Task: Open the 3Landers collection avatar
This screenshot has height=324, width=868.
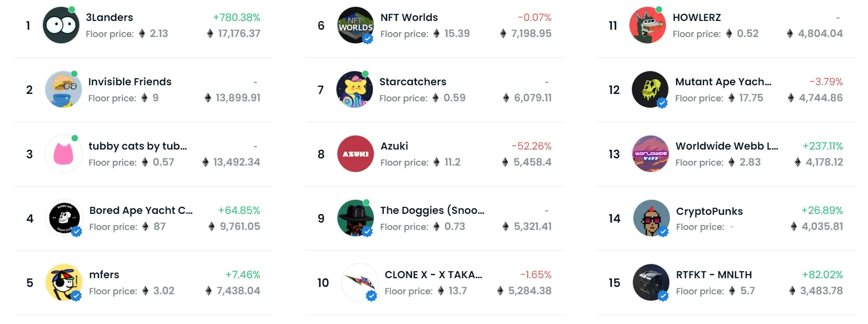Action: tap(61, 25)
